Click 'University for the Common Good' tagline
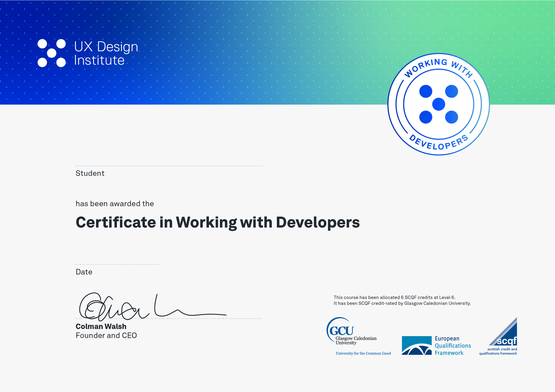This screenshot has width=555, height=392. 363,353
